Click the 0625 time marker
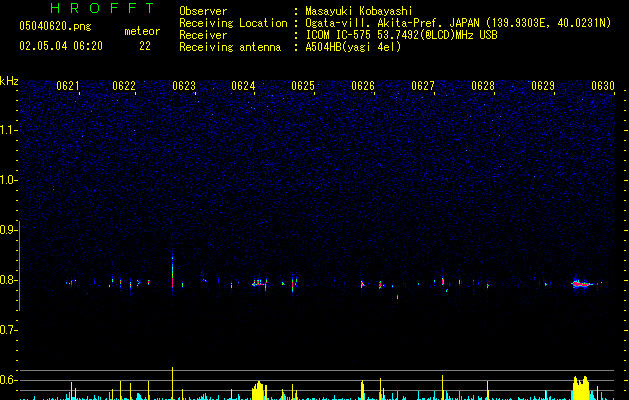 [303, 86]
